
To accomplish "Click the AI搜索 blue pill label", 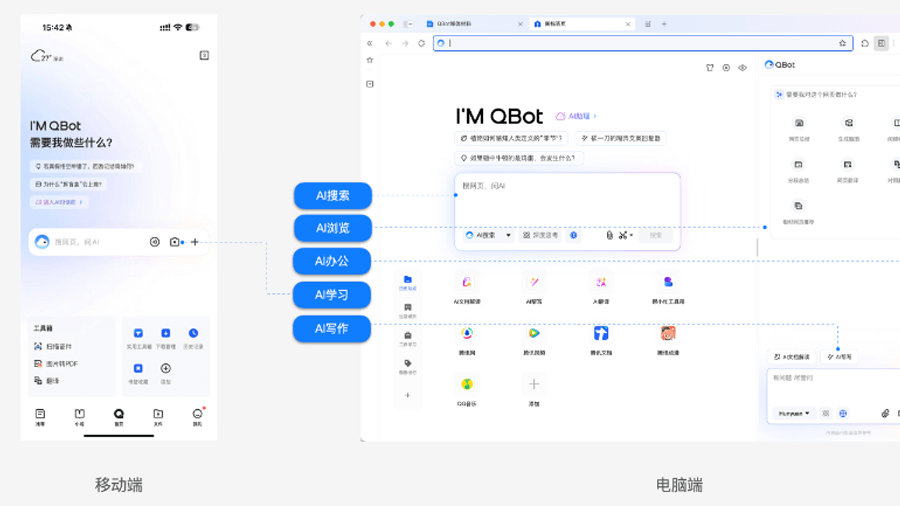I will (x=332, y=196).
